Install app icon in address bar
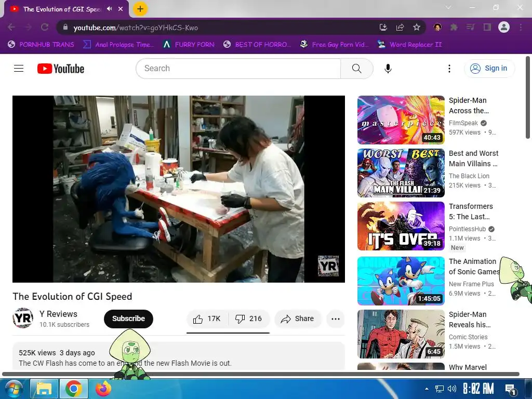The width and height of the screenshot is (532, 399). pos(383,27)
